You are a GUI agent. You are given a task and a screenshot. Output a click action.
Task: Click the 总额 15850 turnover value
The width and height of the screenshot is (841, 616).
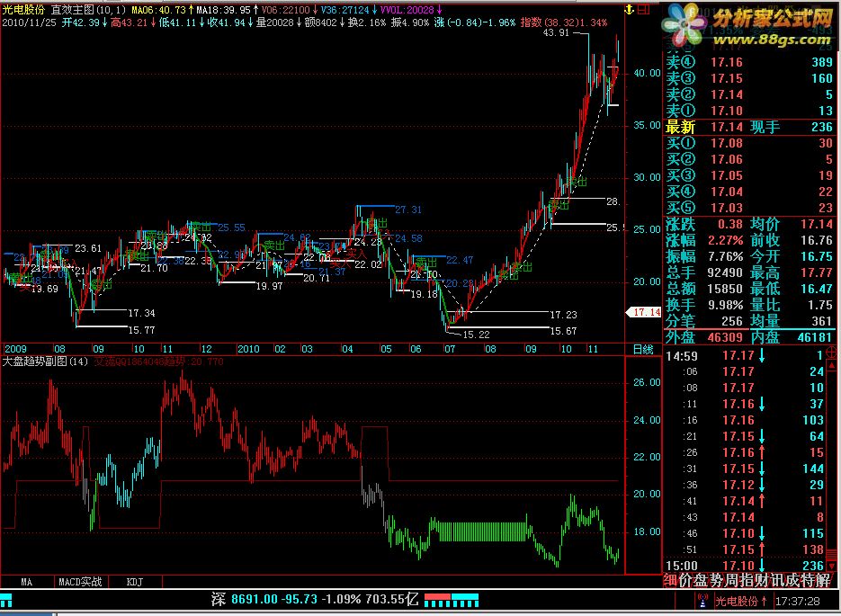tap(725, 289)
